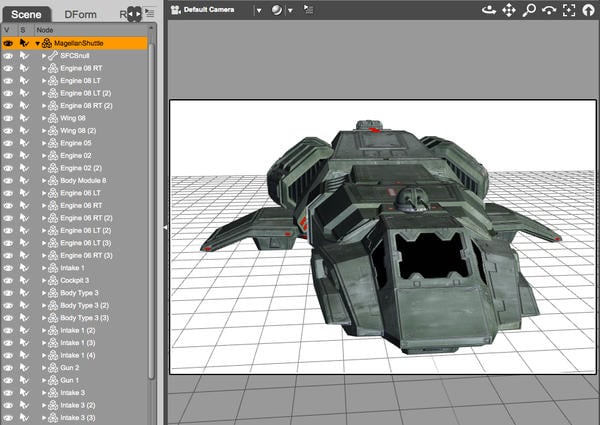Viewport: 600px width, 425px height.
Task: Hide the Intake 1 node
Action: click(x=8, y=268)
